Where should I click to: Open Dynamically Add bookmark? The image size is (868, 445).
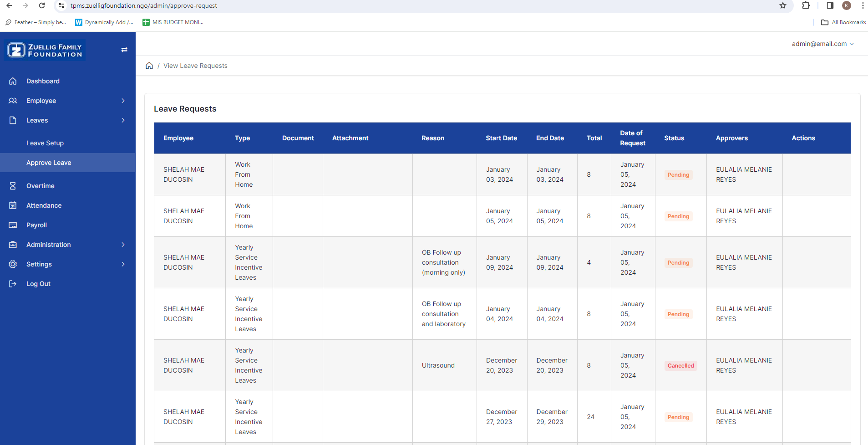[x=104, y=22]
